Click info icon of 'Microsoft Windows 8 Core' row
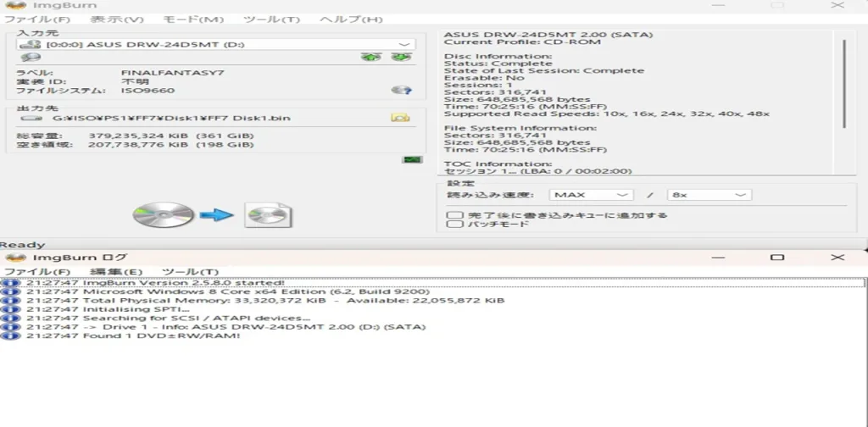 10,291
